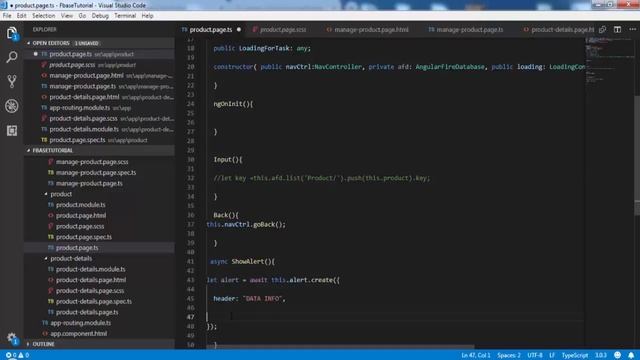Open the Extensions view icon
This screenshot has height=360, width=640.
click(x=12, y=131)
